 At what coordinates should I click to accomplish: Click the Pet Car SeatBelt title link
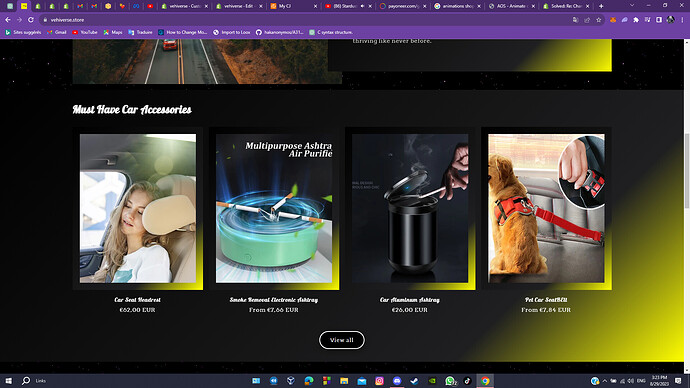[546, 300]
